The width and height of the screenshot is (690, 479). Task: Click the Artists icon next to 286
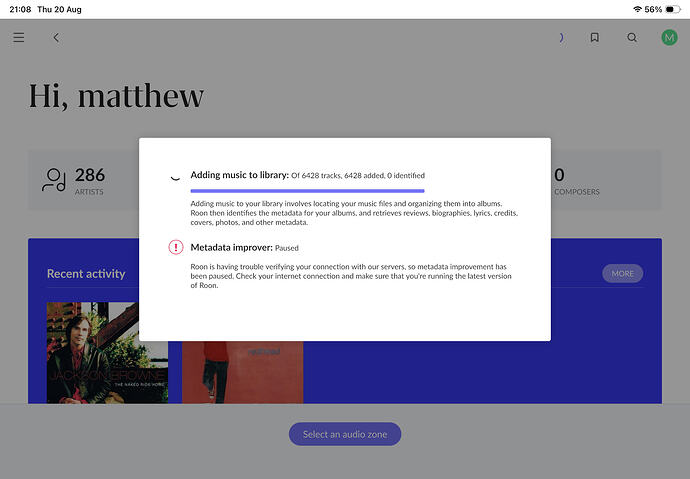54,180
